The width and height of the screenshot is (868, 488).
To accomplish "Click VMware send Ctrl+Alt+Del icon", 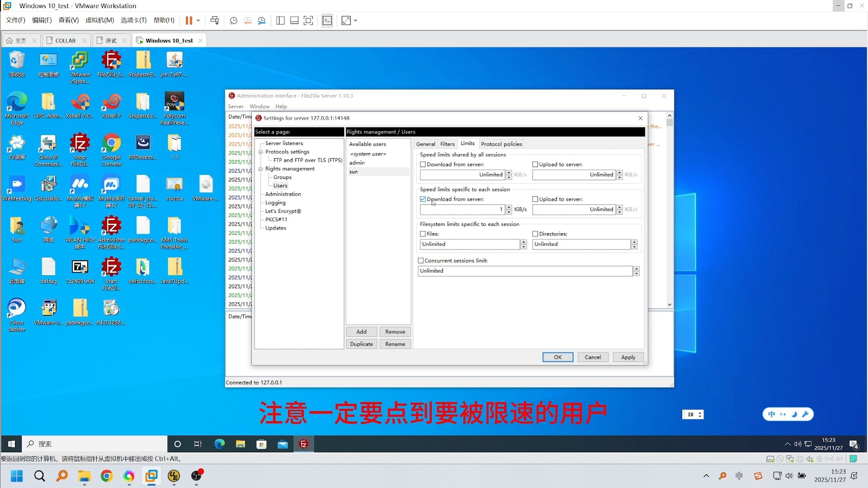I will coord(215,20).
